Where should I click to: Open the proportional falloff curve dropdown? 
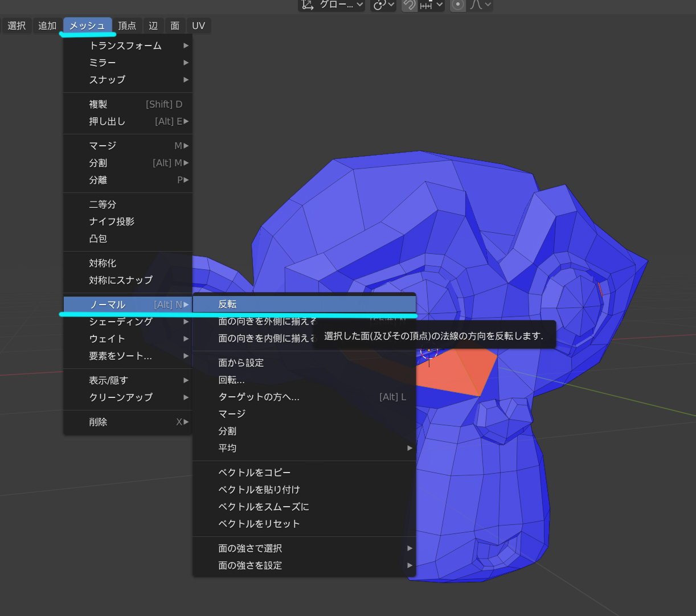(x=480, y=5)
